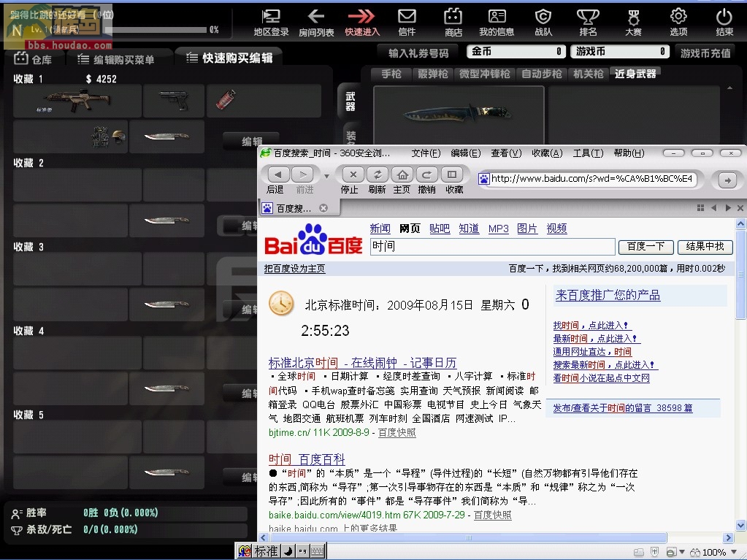Screen dimensions: 747x560
Task: Click the 游戏币充值 recharge button
Action: coord(705,53)
